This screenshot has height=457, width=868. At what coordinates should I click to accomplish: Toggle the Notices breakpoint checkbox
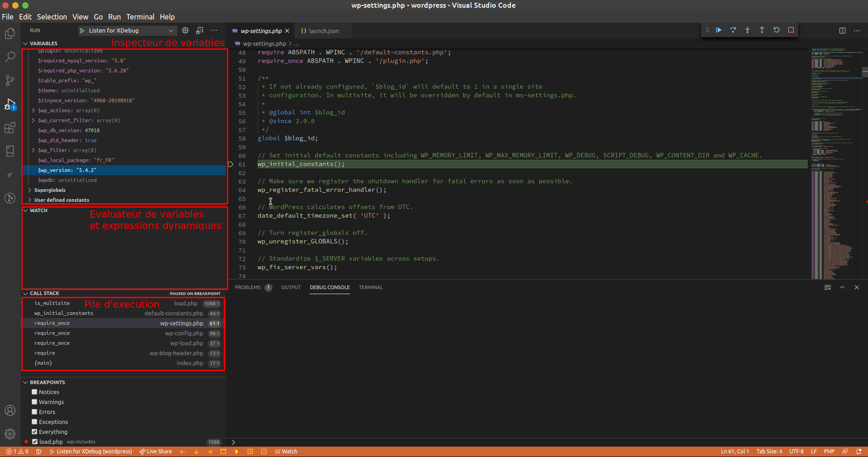click(x=34, y=392)
